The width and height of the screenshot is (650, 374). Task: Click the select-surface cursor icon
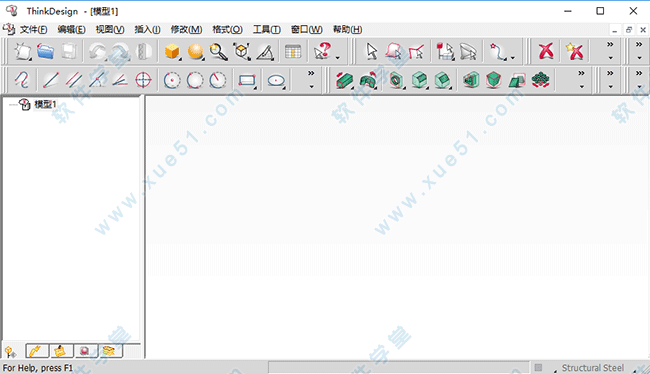393,51
